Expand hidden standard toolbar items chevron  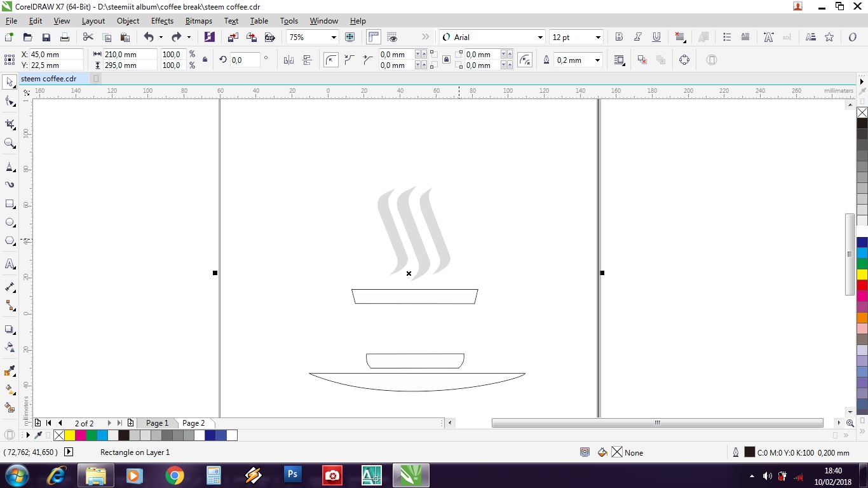[x=425, y=37]
